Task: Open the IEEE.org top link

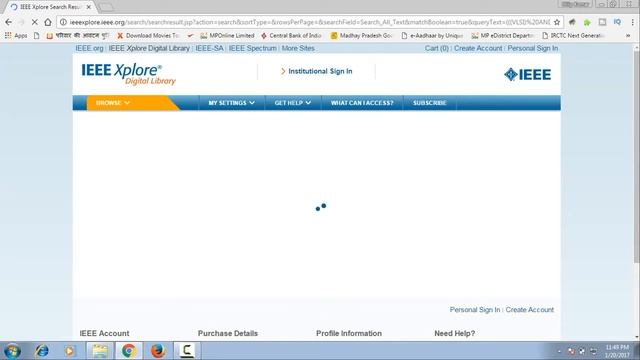Action: coord(89,48)
